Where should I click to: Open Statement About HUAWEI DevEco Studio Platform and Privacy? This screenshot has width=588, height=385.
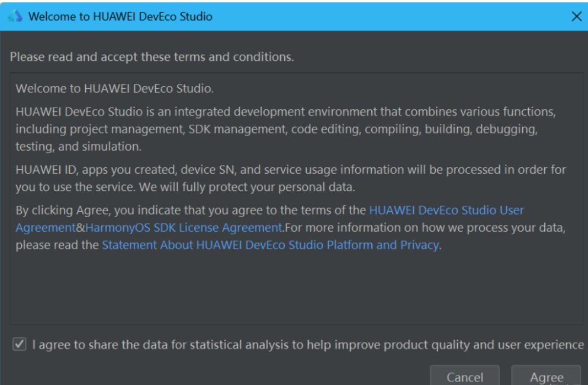coord(270,245)
